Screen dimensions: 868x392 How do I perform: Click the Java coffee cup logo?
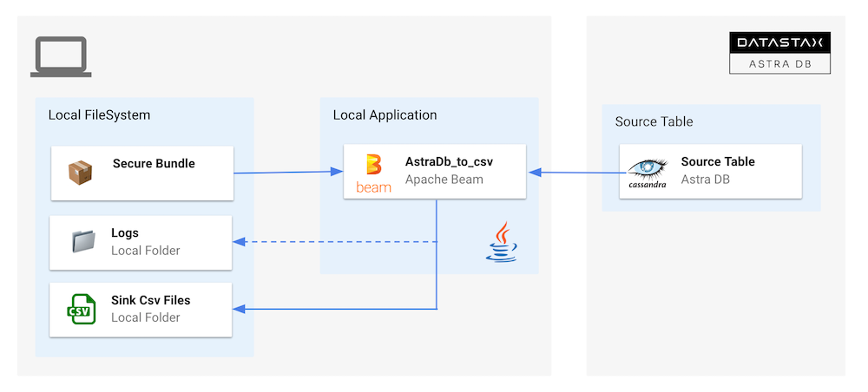tap(502, 242)
